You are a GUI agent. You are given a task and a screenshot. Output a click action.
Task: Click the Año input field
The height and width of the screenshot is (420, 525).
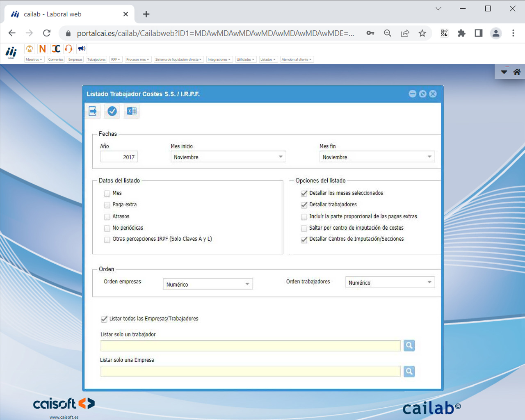119,156
